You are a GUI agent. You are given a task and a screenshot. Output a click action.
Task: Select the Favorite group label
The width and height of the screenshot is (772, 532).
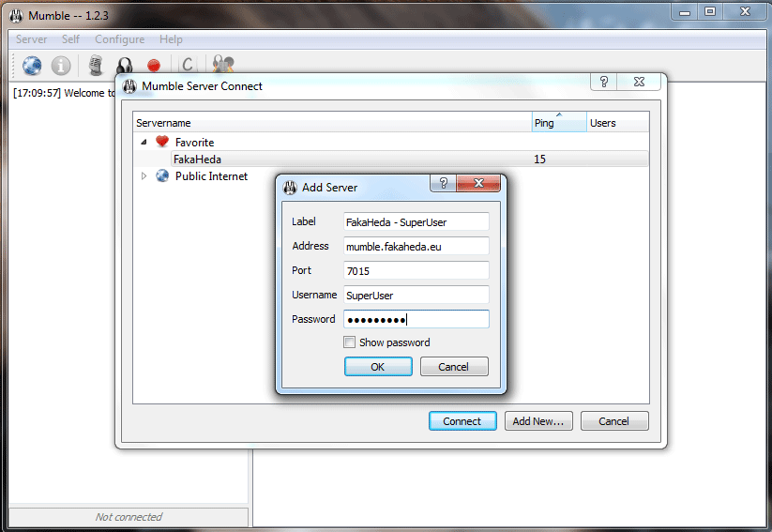[x=194, y=143]
